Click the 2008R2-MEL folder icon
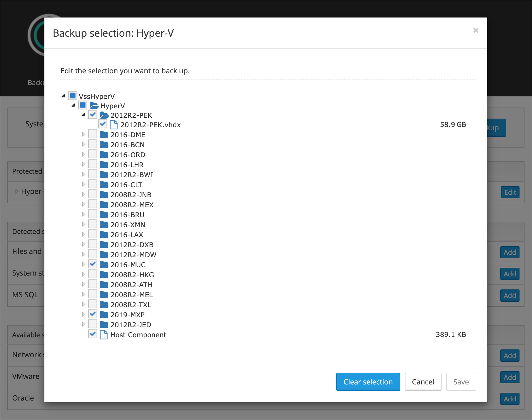Viewport: 532px width, 420px height. click(x=104, y=295)
